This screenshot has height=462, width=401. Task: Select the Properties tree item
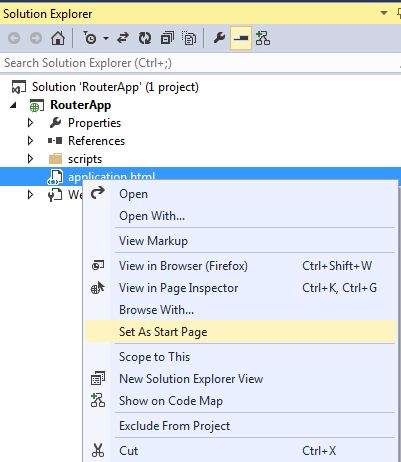point(94,123)
